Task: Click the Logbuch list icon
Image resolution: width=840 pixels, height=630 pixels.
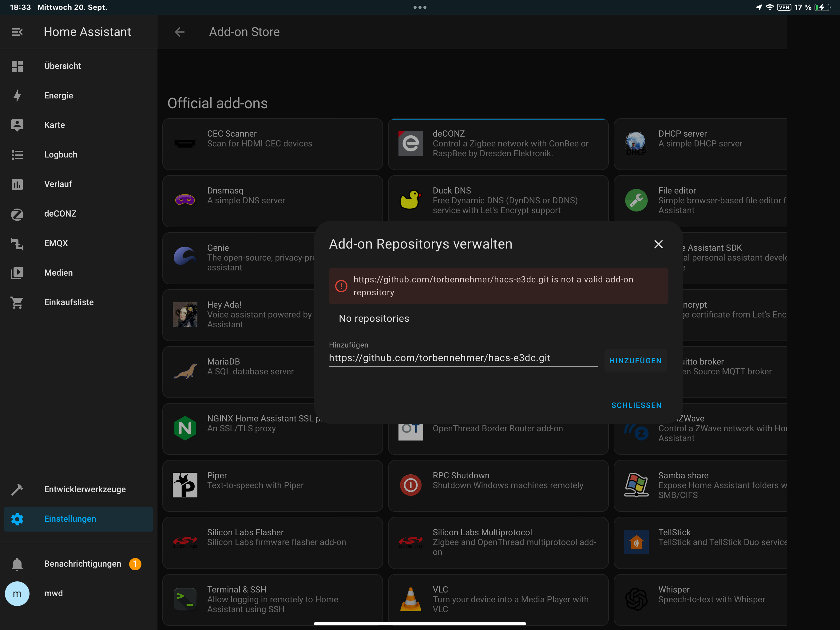Action: 17,155
